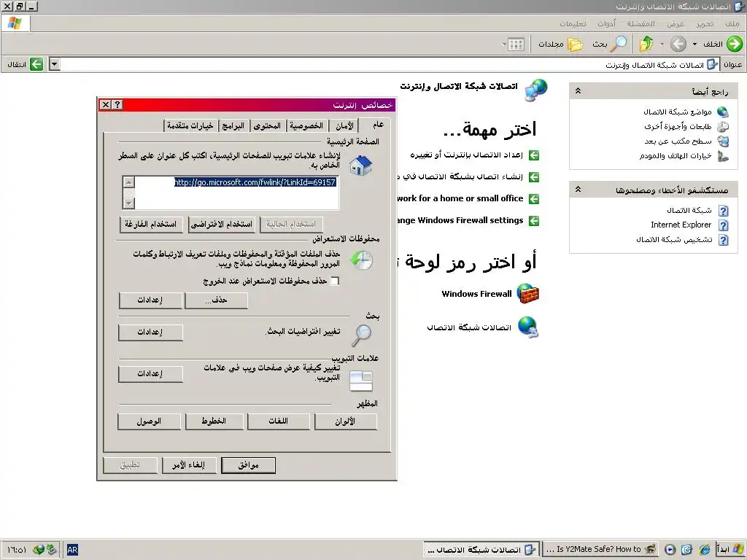Viewport: 747px width, 560px height.
Task: Click arrow icon for Windows Firewall settings task
Action: coord(534,221)
